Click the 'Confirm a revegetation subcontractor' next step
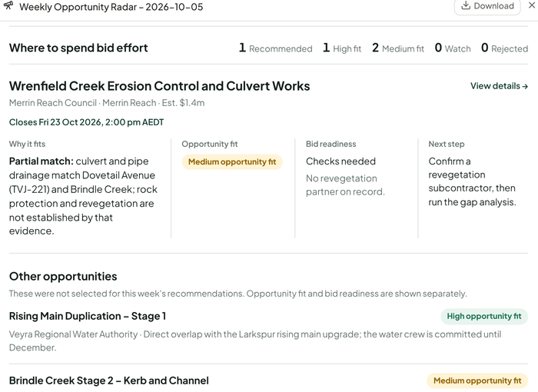 472,181
